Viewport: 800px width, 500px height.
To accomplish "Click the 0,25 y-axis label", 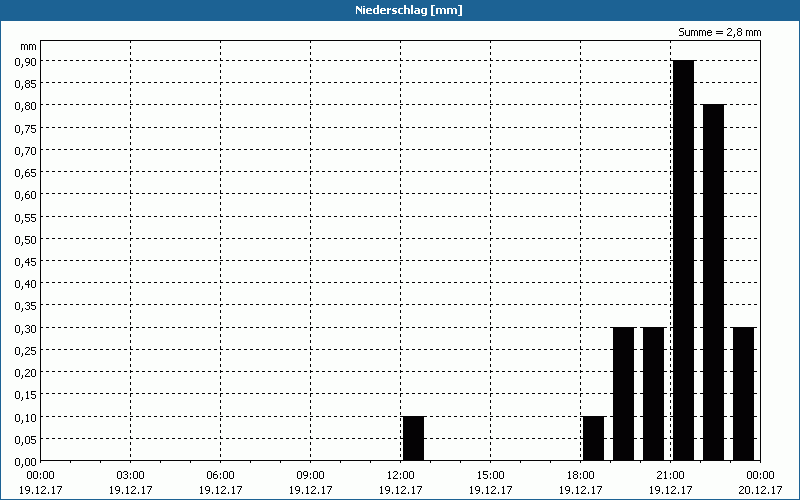I will point(26,351).
